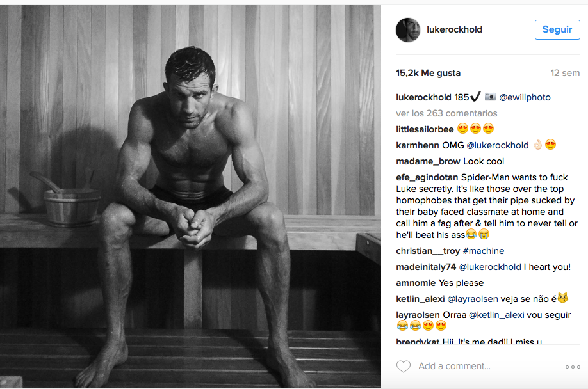The height and width of the screenshot is (389, 588).
Task: Open madeinitaly74 commenter profile
Action: (426, 267)
